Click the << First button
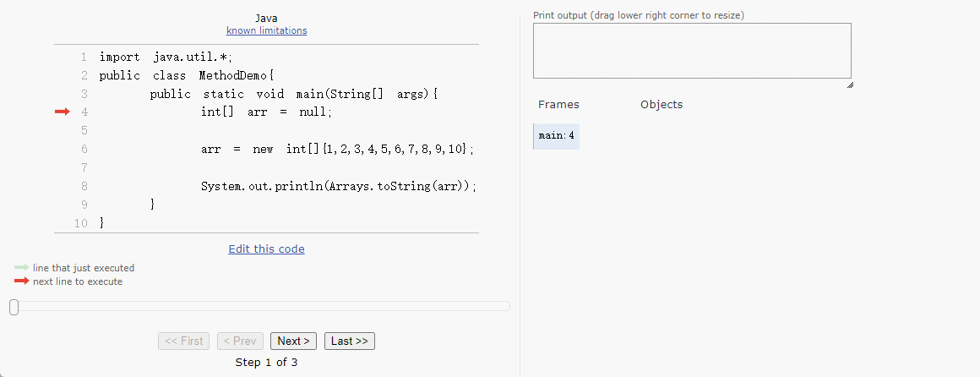The image size is (980, 377). coord(183,341)
